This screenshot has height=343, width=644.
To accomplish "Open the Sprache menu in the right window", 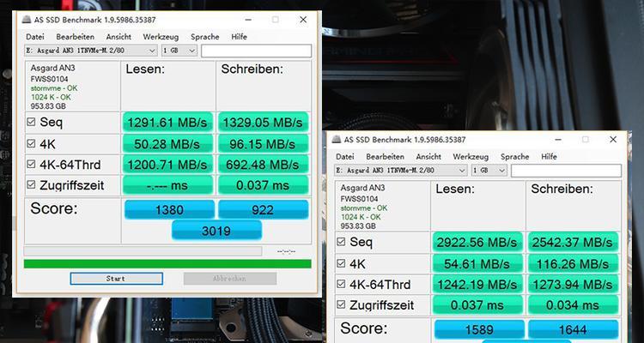I will [x=515, y=157].
